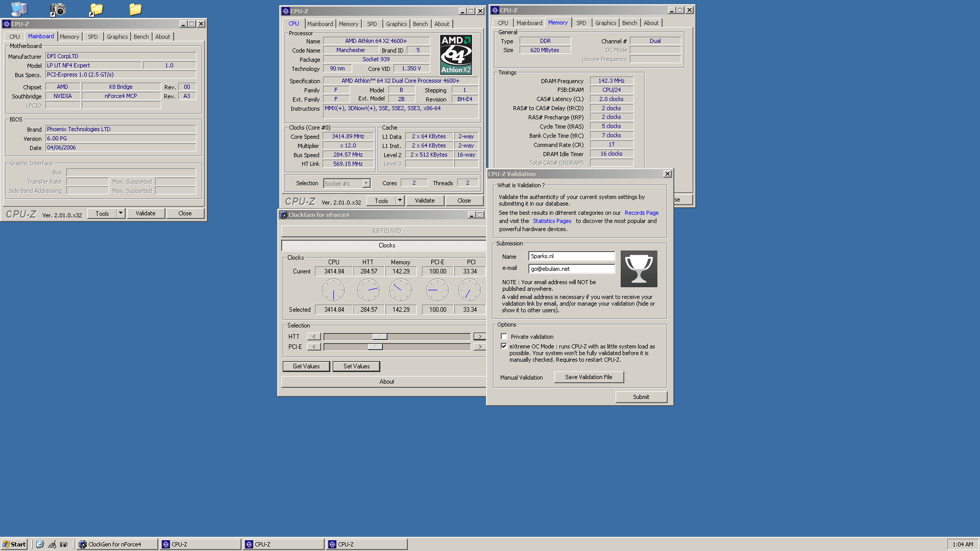Expand Tools dropdown arrow in the CPU-tab CPU-Z window
Image resolution: width=980 pixels, height=551 pixels.
(x=400, y=201)
